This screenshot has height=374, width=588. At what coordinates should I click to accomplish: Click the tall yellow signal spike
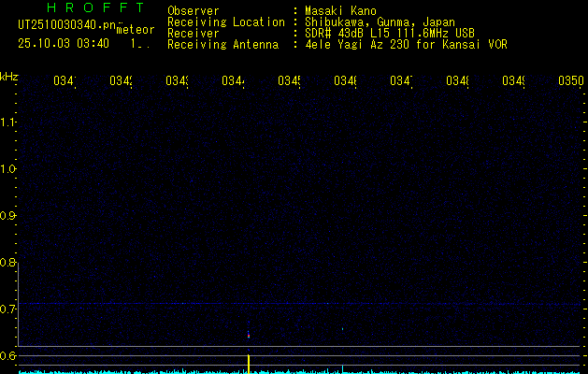click(x=249, y=361)
